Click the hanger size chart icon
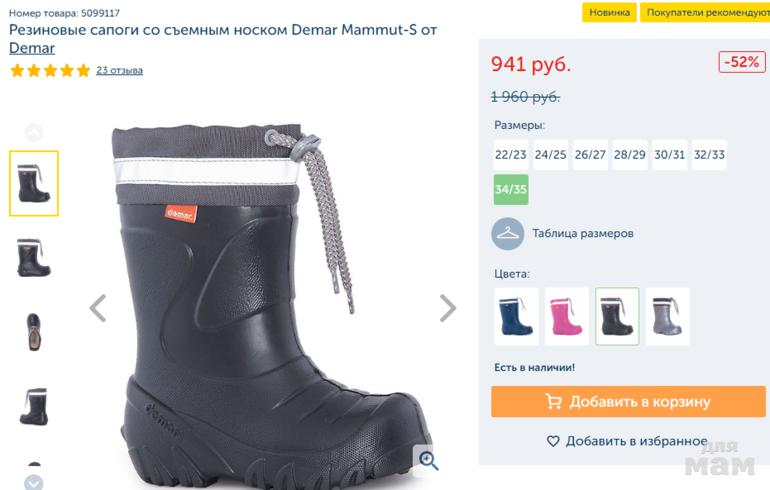Image resolution: width=770 pixels, height=490 pixels. coord(508,233)
